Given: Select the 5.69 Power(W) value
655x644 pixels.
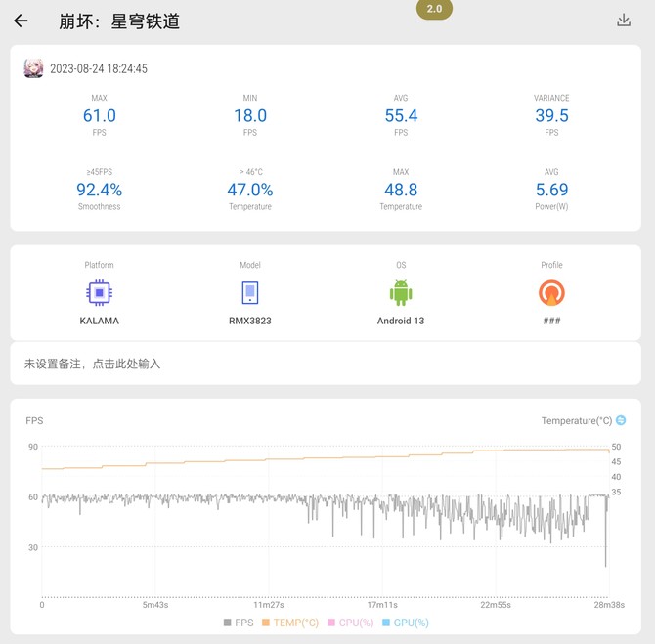Looking at the screenshot, I should point(551,190).
